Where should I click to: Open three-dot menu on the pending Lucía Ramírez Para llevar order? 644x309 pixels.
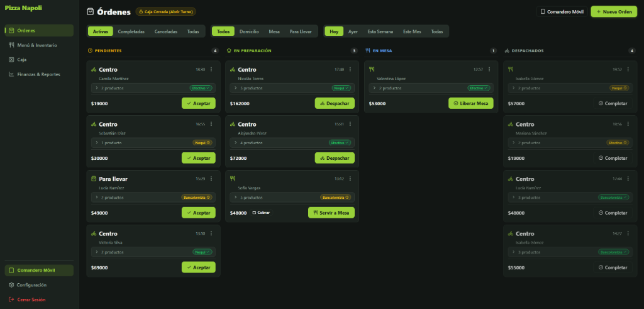211,179
